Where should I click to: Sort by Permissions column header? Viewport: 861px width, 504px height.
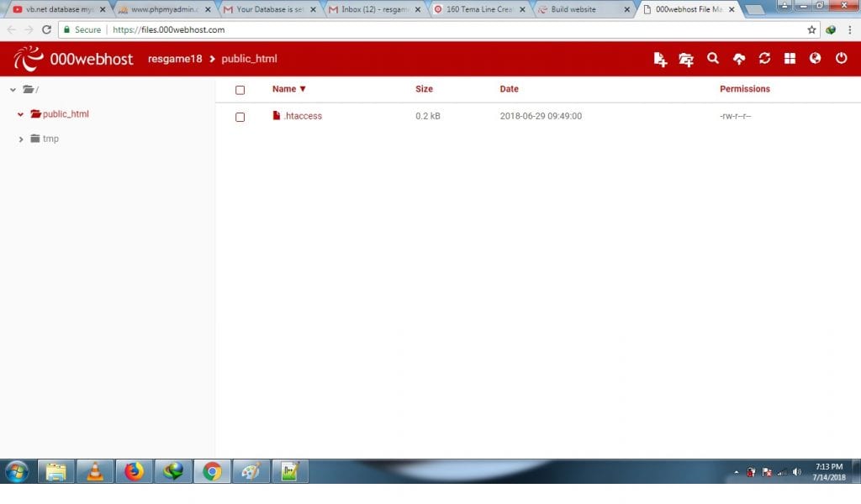pos(745,89)
